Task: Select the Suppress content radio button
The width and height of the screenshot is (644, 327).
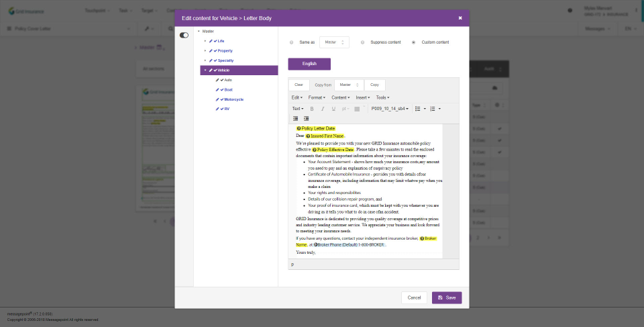Action: click(x=362, y=42)
